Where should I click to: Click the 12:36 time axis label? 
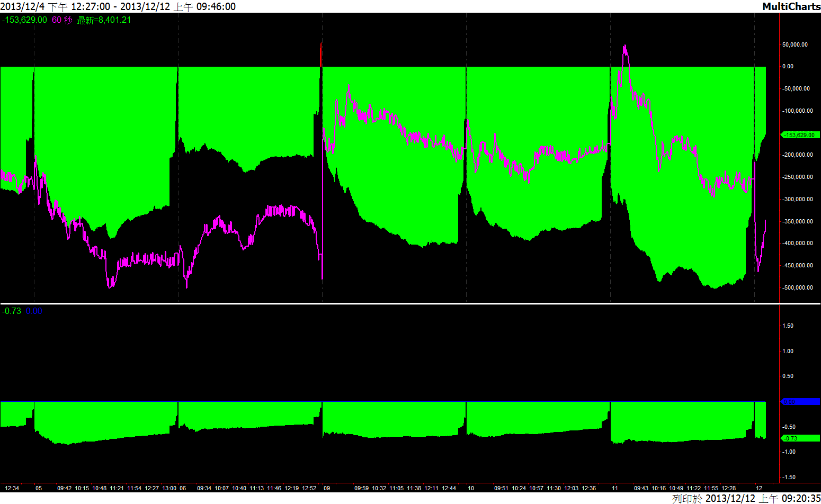pos(589,488)
